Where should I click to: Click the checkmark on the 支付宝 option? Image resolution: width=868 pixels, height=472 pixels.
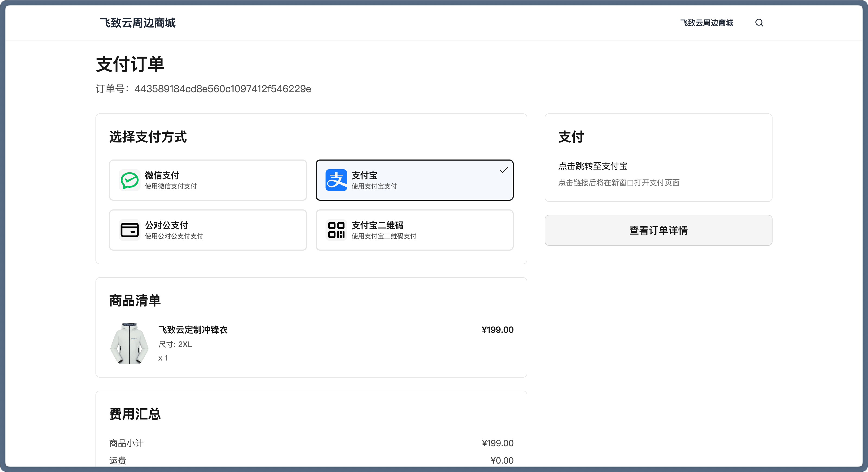coord(503,170)
